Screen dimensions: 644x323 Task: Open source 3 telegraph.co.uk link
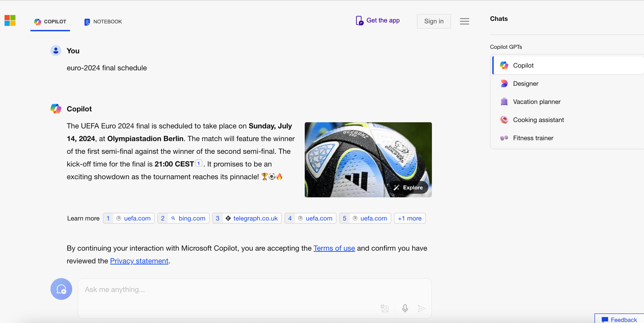(x=247, y=218)
